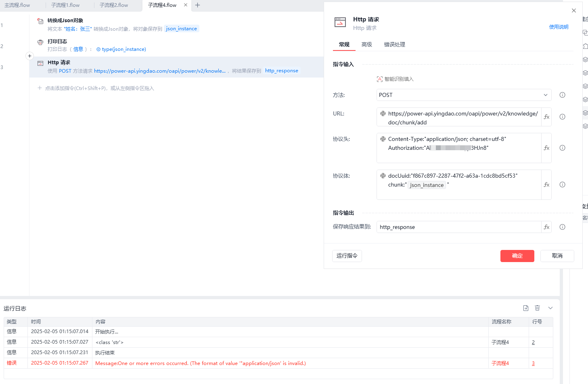
Task: Click info icon next to http_response field
Action: tap(562, 227)
